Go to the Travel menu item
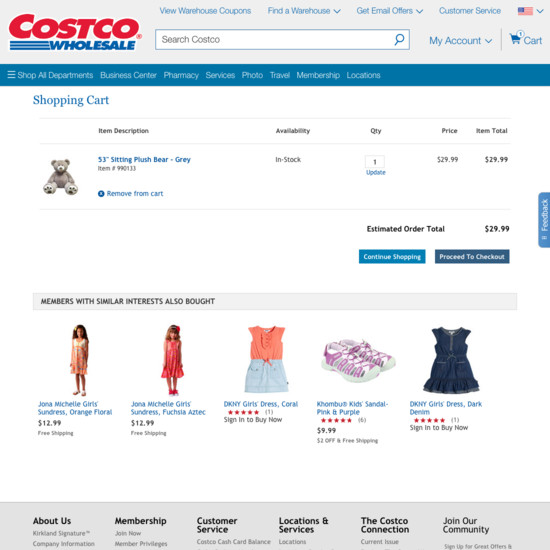Screen dimensions: 550x550 point(280,75)
